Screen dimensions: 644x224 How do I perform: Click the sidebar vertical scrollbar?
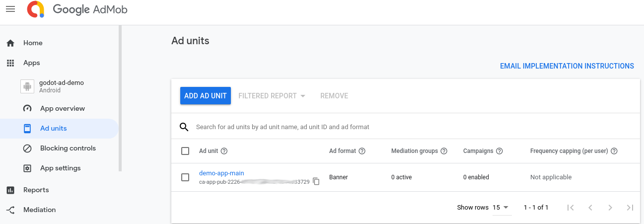[x=120, y=99]
